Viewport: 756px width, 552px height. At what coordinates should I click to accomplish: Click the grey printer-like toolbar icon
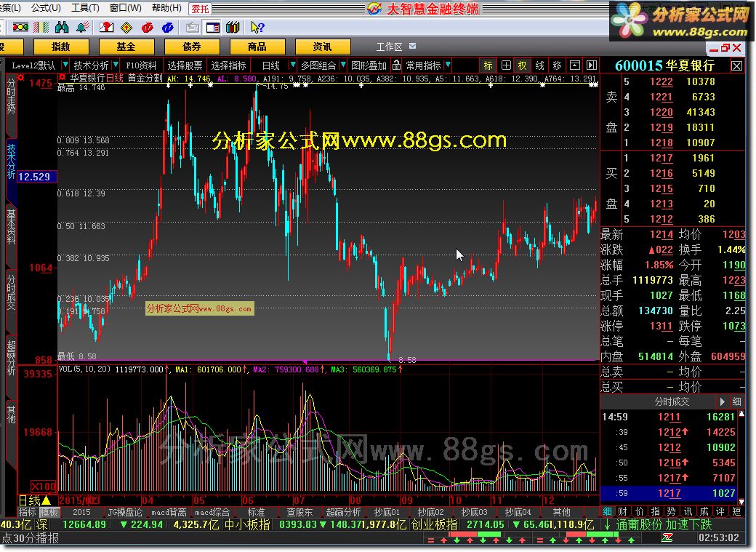[193, 28]
